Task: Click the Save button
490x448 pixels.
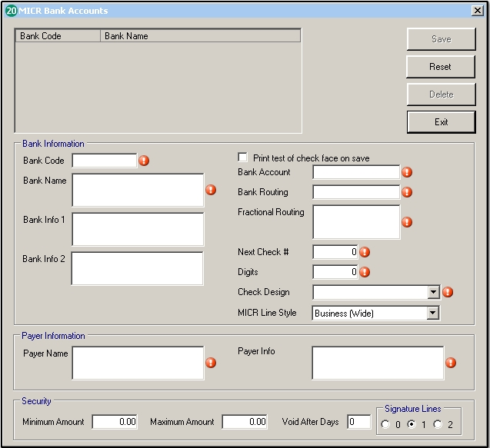Action: tap(442, 39)
